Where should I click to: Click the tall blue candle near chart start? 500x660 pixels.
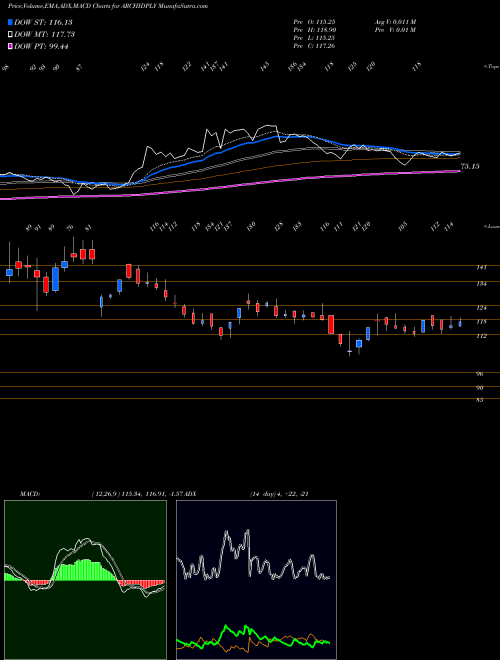(x=55, y=279)
